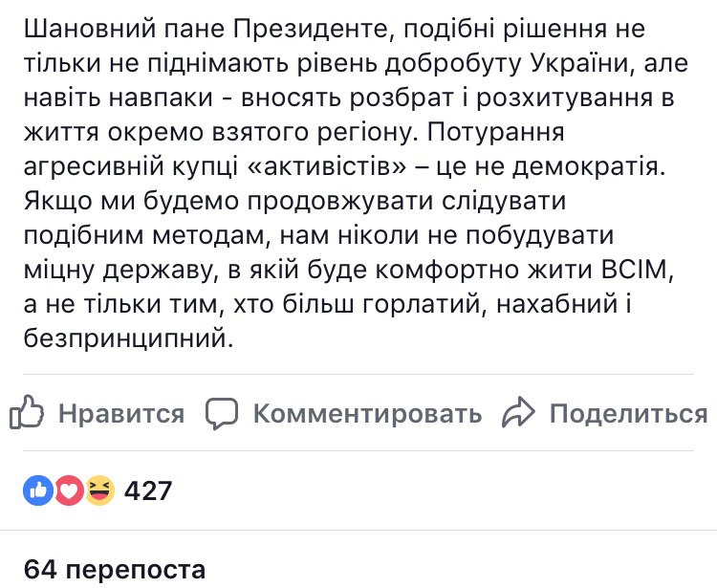
Task: Tap the share arrow icon
Action: [518, 413]
